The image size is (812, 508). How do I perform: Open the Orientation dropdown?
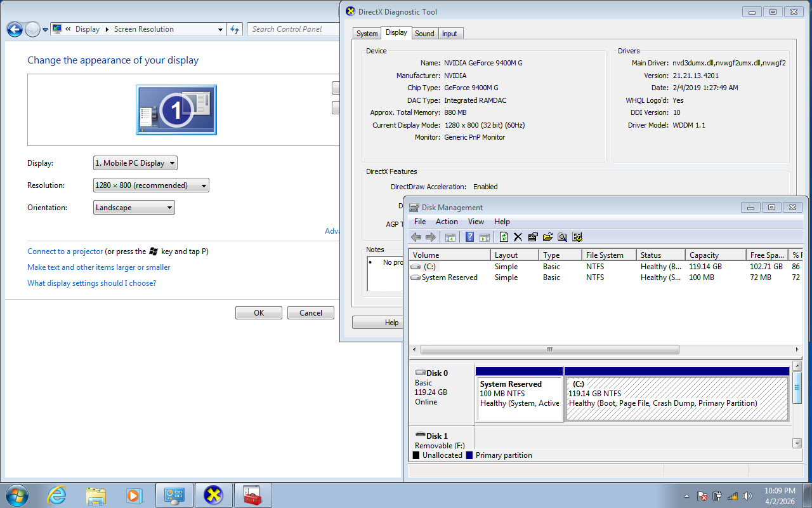[x=134, y=208]
